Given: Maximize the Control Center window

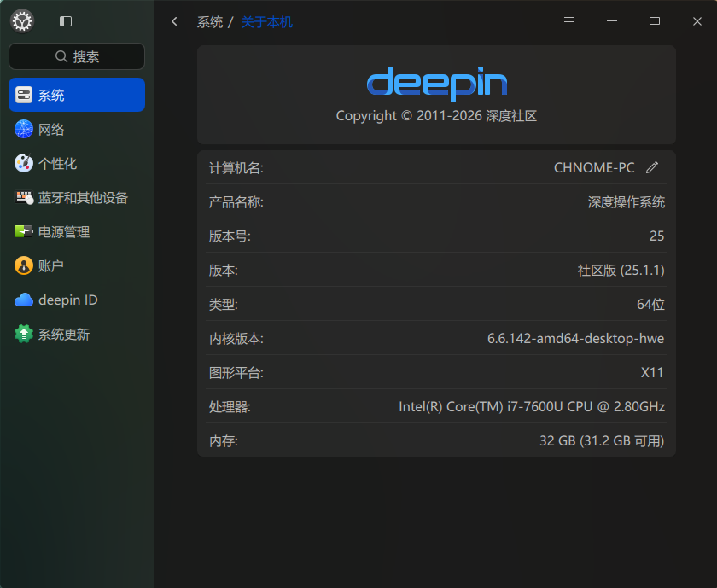Looking at the screenshot, I should 655,21.
